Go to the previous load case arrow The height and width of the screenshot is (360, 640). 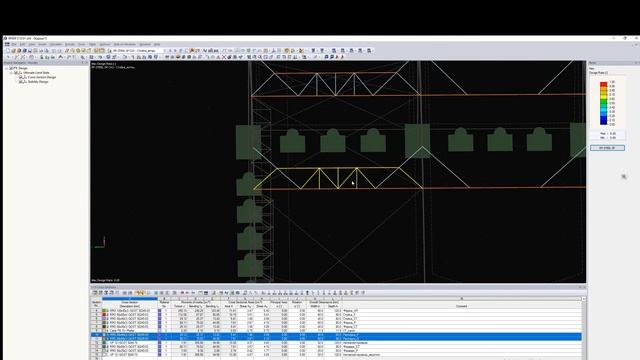[171, 51]
